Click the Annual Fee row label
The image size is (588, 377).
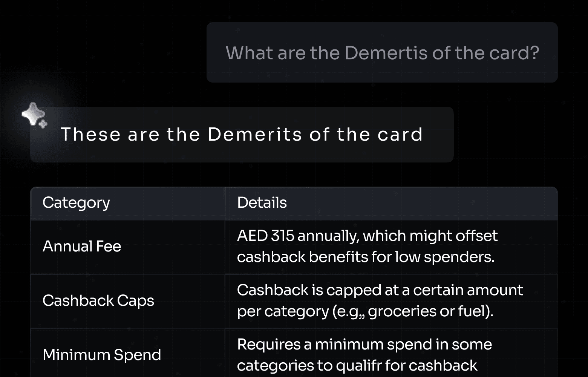pyautogui.click(x=82, y=246)
